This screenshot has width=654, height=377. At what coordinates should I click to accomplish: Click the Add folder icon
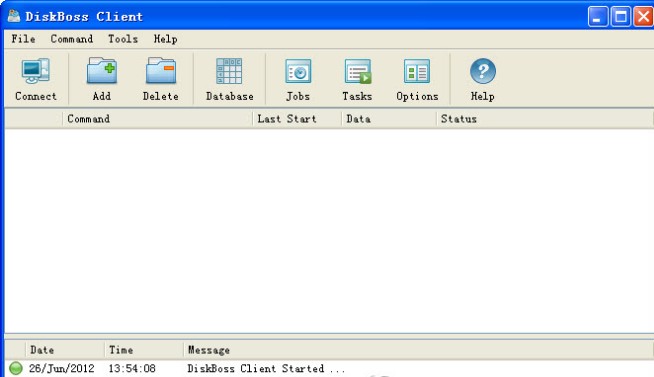click(x=102, y=70)
